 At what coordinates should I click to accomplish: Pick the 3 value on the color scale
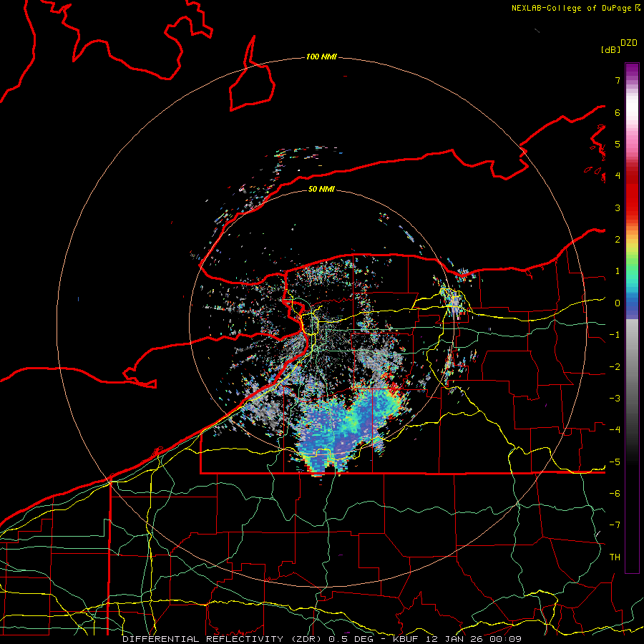618,208
